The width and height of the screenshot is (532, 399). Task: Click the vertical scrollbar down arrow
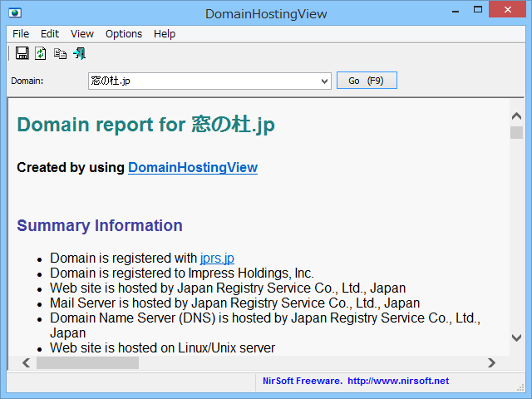516,337
